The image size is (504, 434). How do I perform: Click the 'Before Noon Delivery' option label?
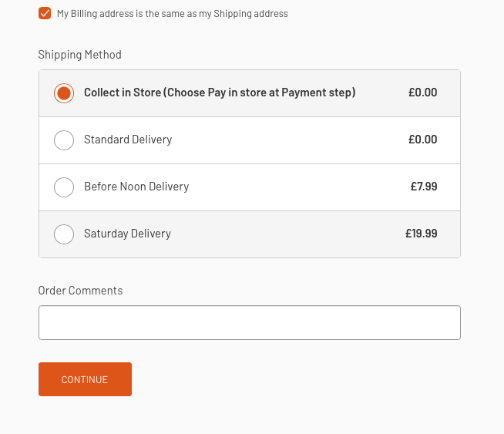click(x=136, y=187)
